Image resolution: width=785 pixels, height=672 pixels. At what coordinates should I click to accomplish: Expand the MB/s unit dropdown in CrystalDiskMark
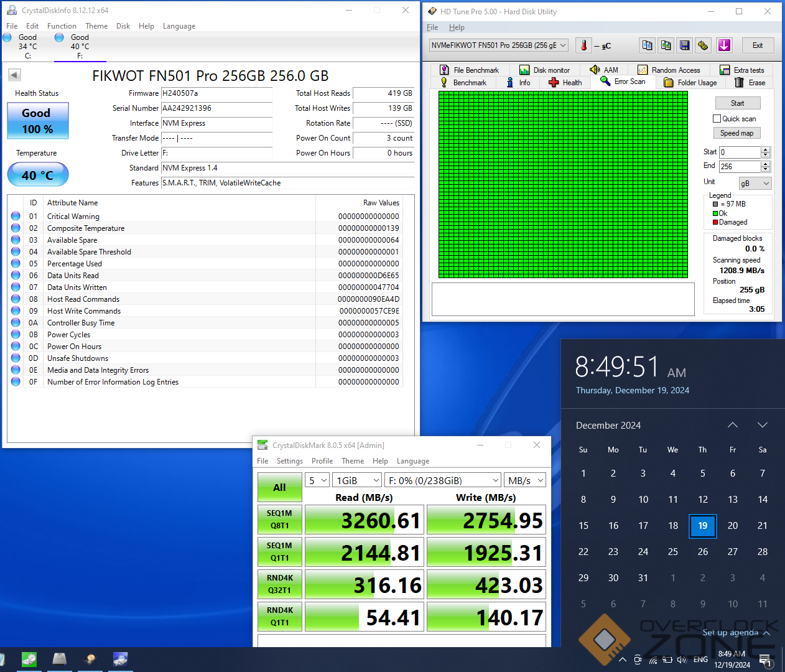[x=526, y=480]
